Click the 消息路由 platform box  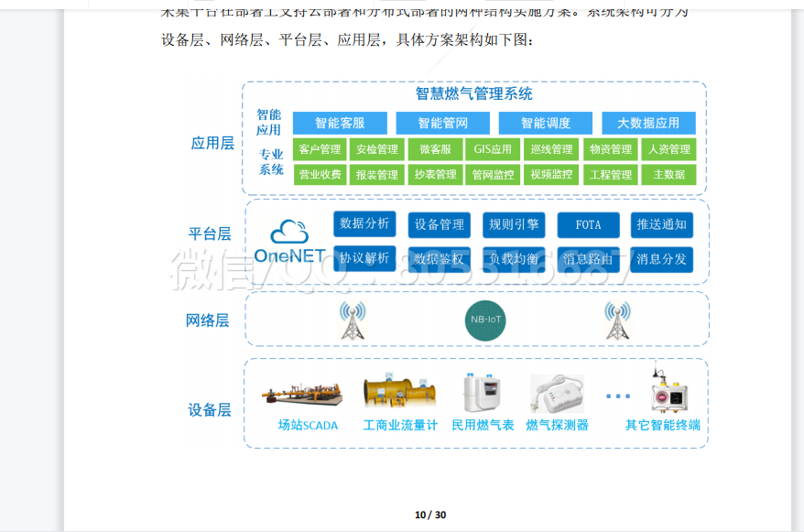(x=588, y=259)
